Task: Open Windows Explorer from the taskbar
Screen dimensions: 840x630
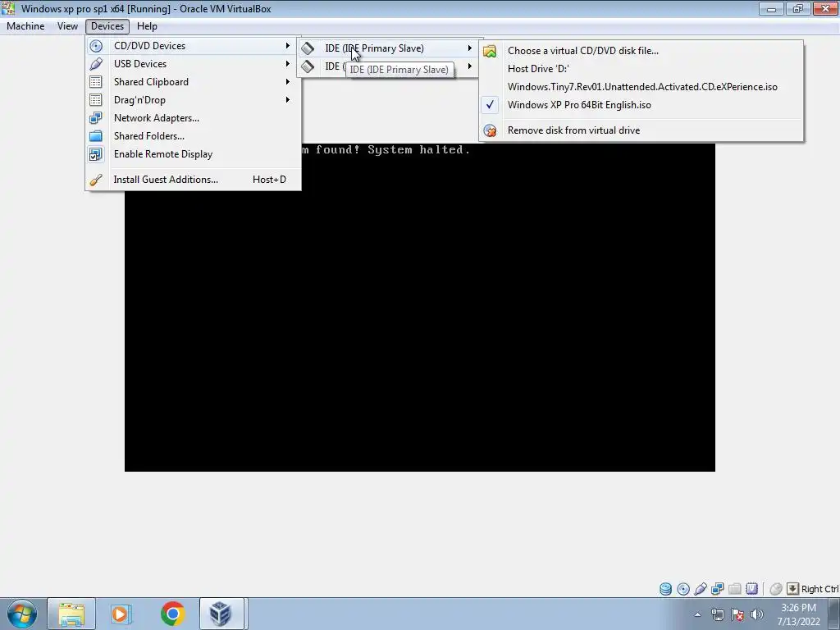Action: pyautogui.click(x=71, y=614)
